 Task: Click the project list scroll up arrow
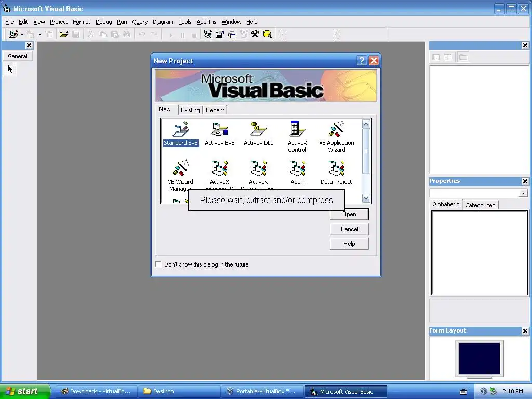pyautogui.click(x=366, y=124)
